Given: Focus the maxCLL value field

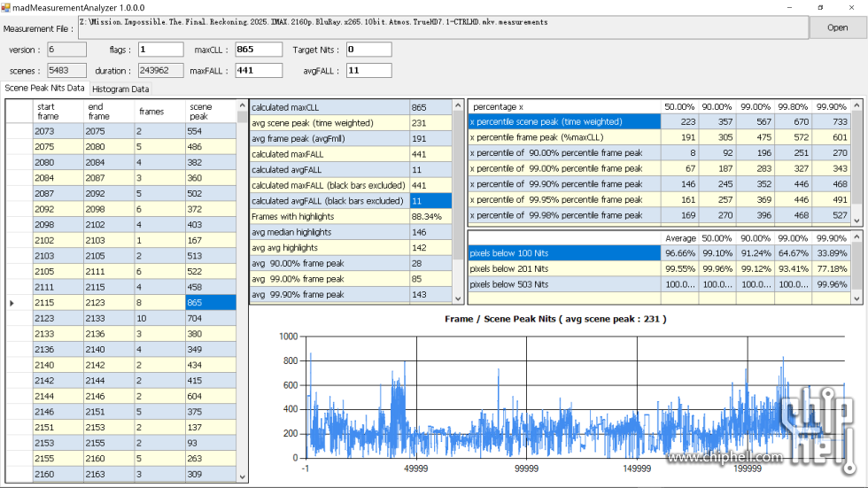Looking at the screenshot, I should (258, 50).
